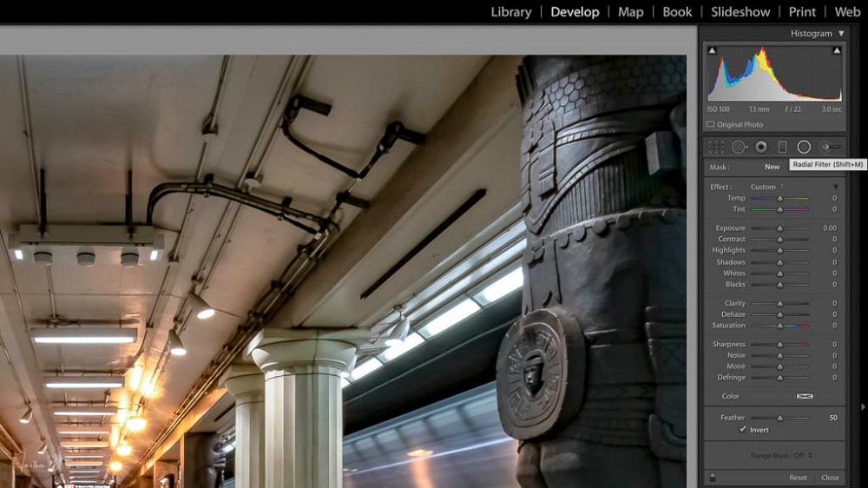Open the Book module
Image resolution: width=868 pixels, height=488 pixels.
coord(677,12)
